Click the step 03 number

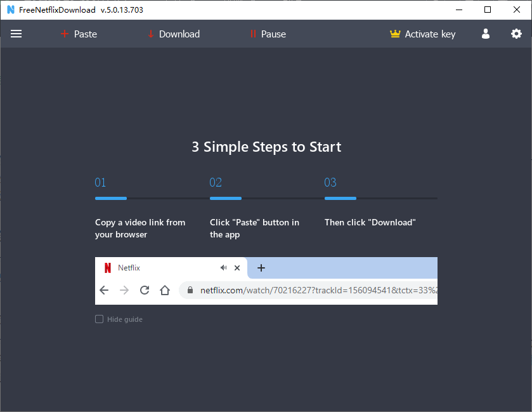coord(330,182)
